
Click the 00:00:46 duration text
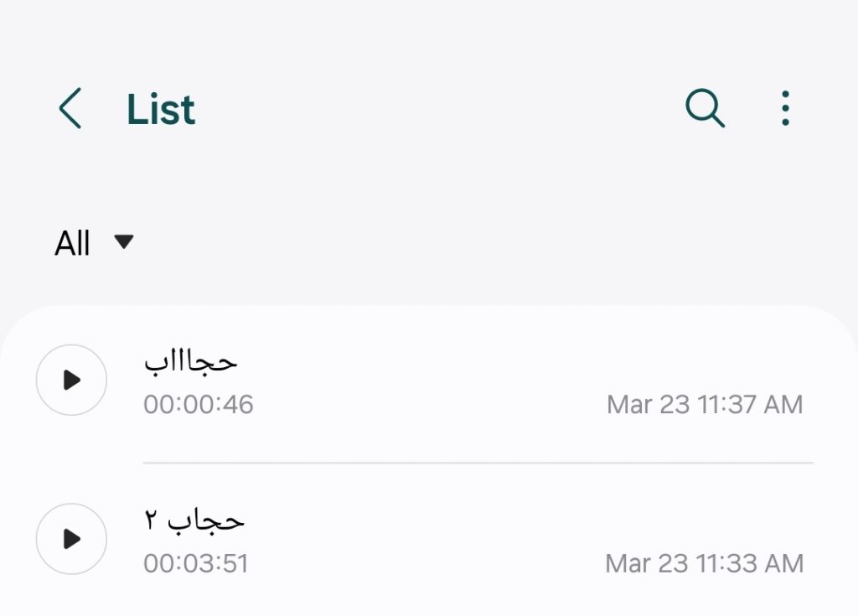point(199,405)
